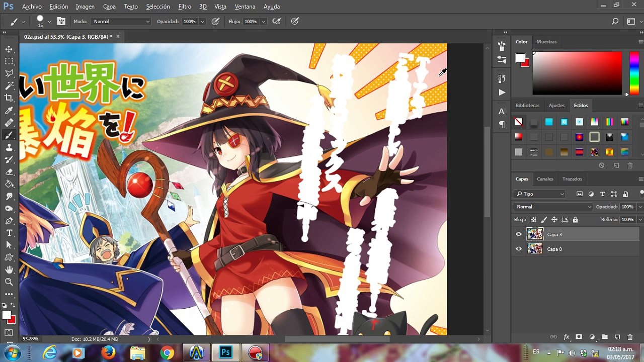
Task: Select the Smudge tool
Action: pyautogui.click(x=9, y=197)
